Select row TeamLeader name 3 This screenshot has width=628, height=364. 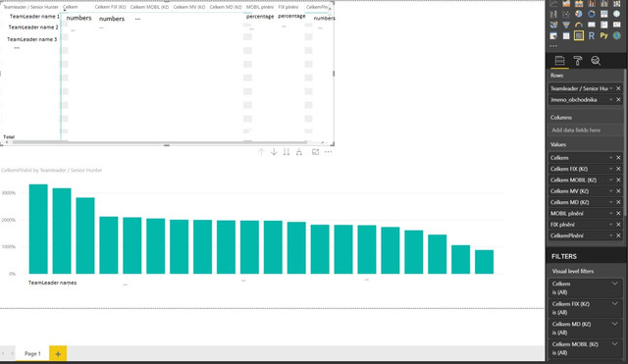(x=32, y=39)
